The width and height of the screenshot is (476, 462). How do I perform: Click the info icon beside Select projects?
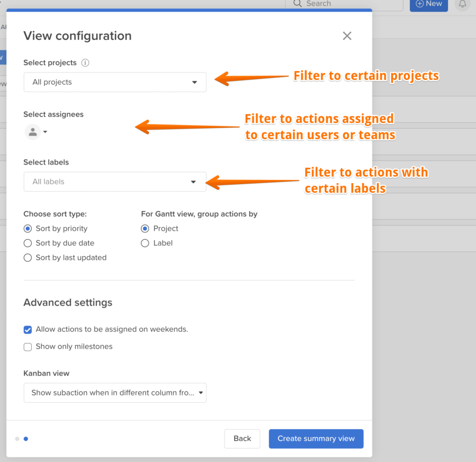click(x=85, y=62)
